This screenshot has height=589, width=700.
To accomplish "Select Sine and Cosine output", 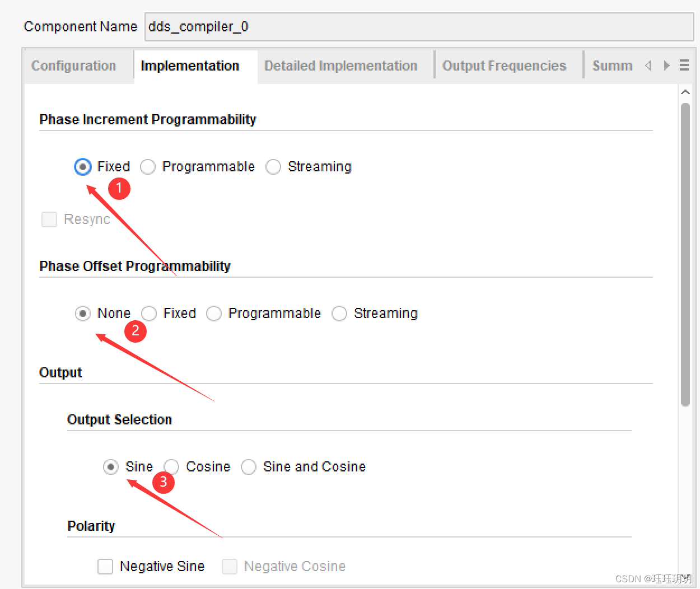I will pyautogui.click(x=249, y=467).
